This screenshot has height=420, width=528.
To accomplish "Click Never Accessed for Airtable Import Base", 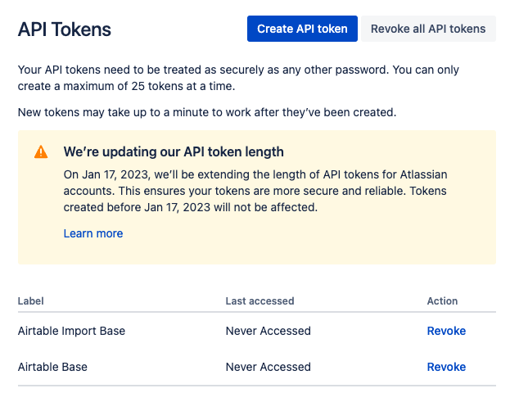I will click(x=268, y=331).
